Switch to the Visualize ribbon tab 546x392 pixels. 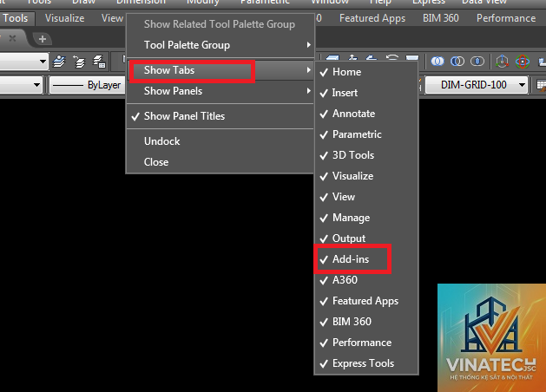[x=65, y=18]
